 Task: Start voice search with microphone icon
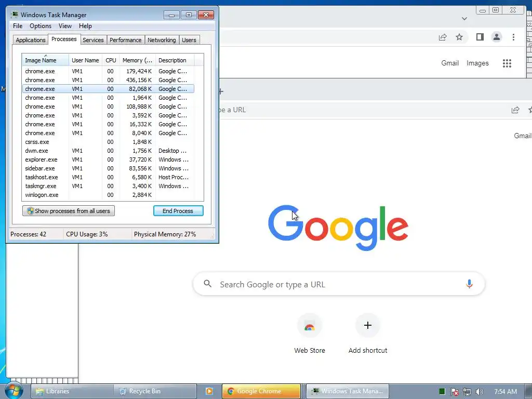tap(469, 284)
